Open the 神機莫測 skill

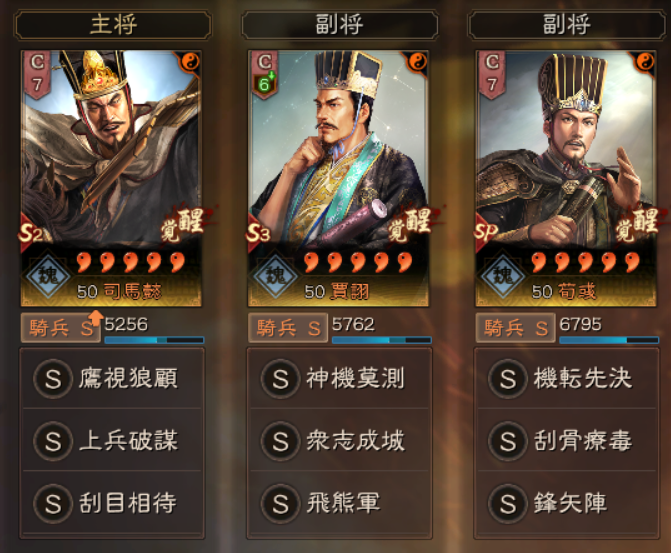pos(339,379)
